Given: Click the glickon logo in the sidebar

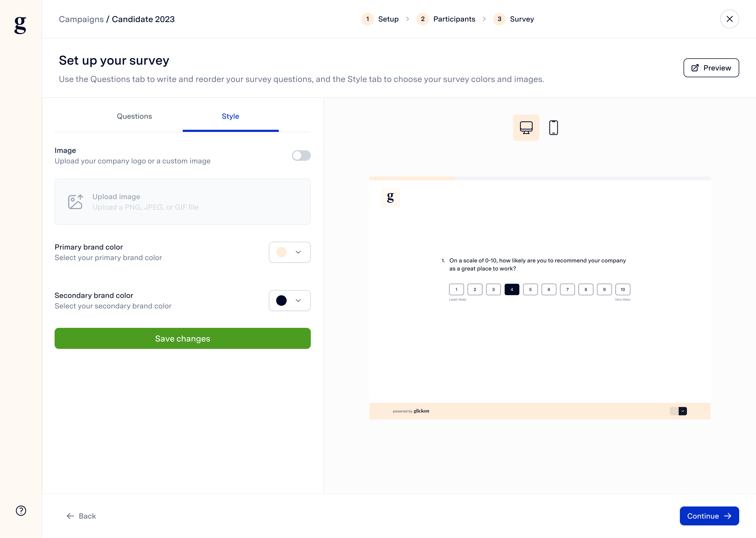Looking at the screenshot, I should [x=20, y=25].
